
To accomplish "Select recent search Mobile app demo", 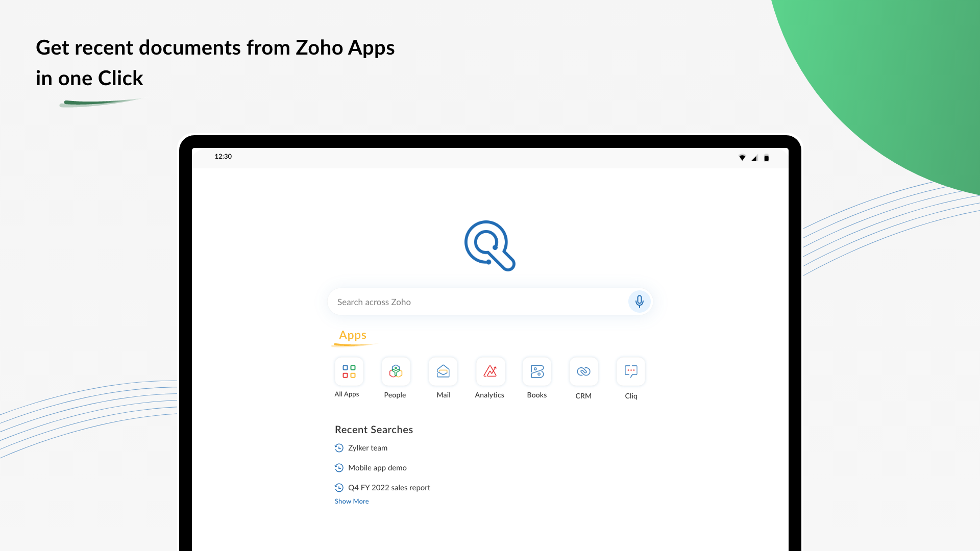I will coord(377,468).
